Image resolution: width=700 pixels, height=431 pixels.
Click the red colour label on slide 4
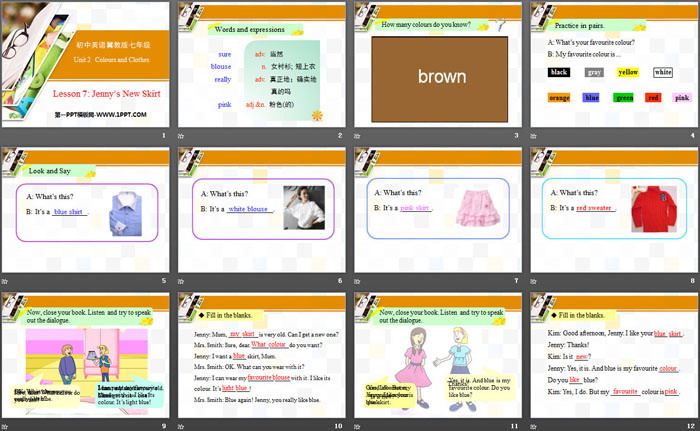coord(653,97)
